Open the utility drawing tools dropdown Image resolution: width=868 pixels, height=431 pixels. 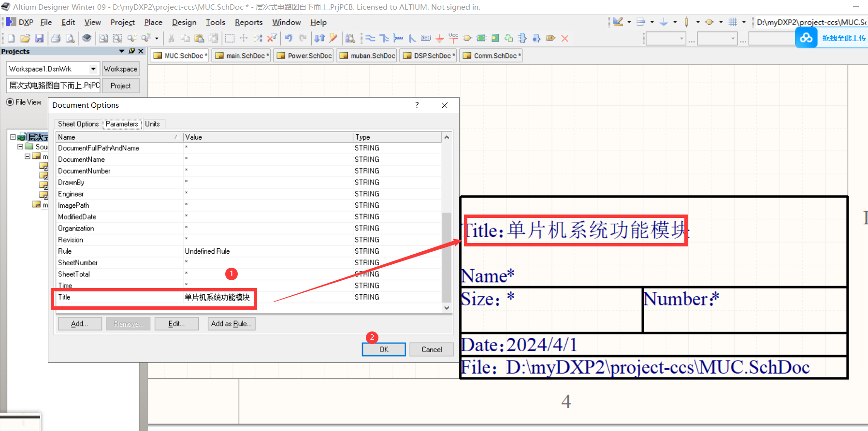point(629,22)
